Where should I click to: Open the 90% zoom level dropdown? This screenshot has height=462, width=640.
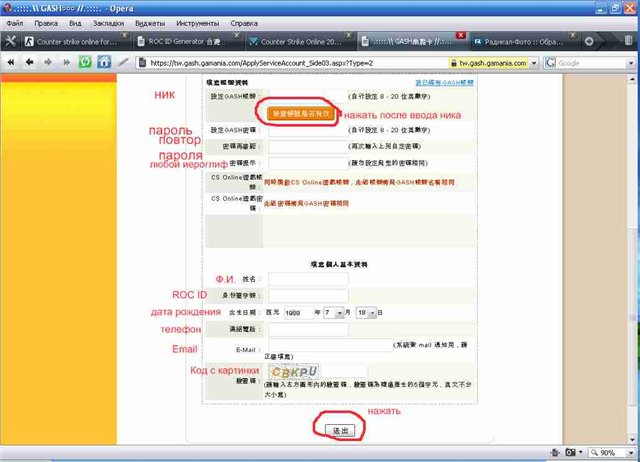630,453
